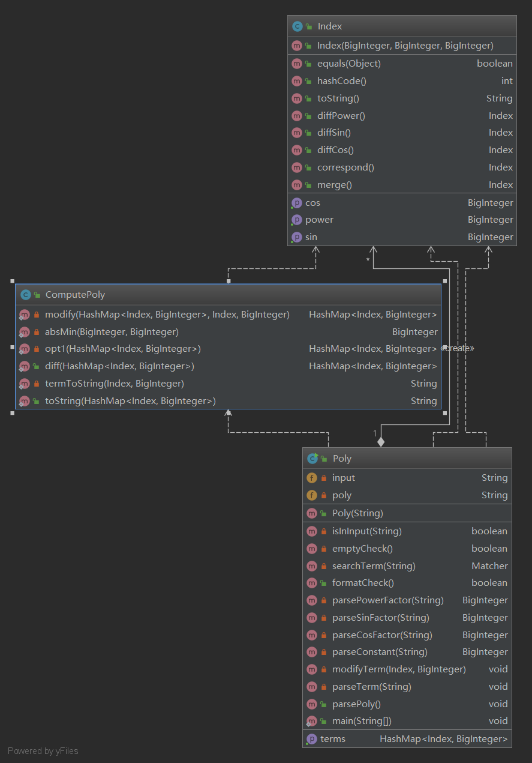
Task: Click method icon of termToString
Action: tap(24, 384)
